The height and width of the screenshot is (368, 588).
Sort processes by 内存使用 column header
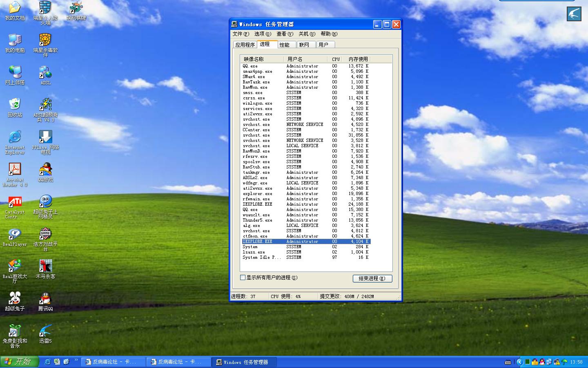tap(358, 59)
